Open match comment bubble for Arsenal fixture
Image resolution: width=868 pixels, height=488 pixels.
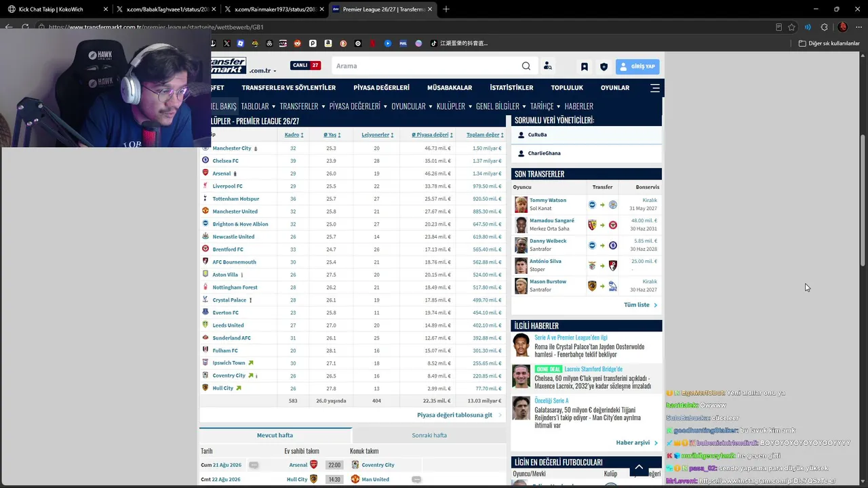coord(254,465)
